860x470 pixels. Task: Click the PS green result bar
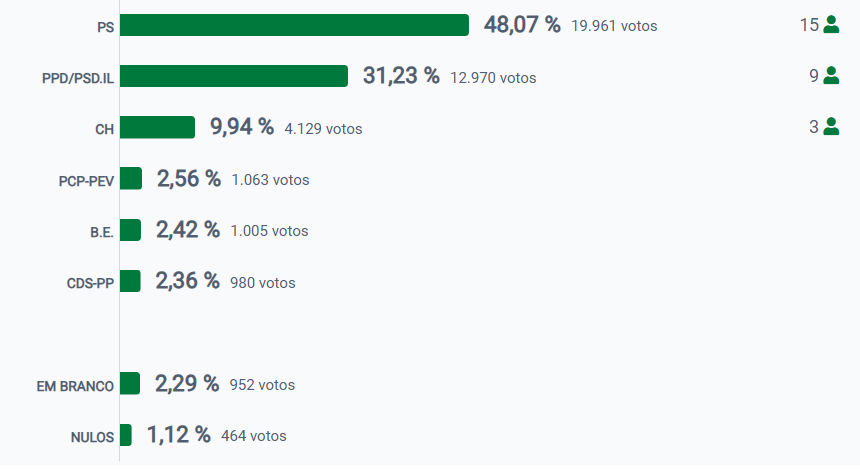pos(294,25)
